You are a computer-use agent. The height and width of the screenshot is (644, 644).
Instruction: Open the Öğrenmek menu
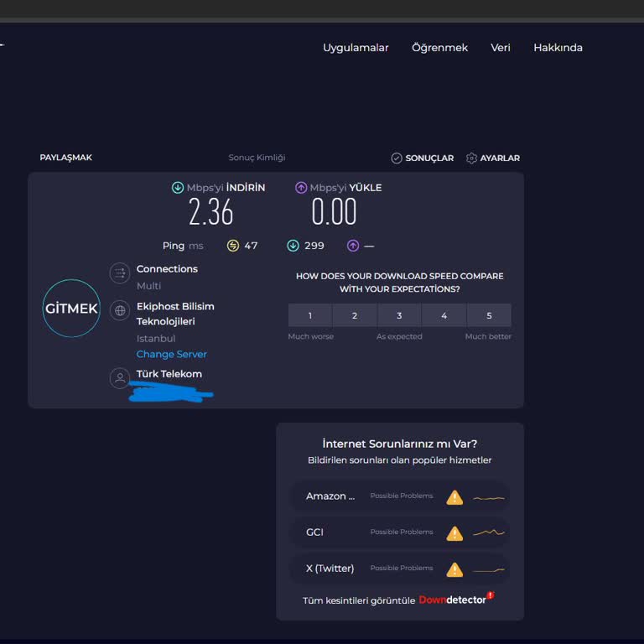click(x=439, y=48)
